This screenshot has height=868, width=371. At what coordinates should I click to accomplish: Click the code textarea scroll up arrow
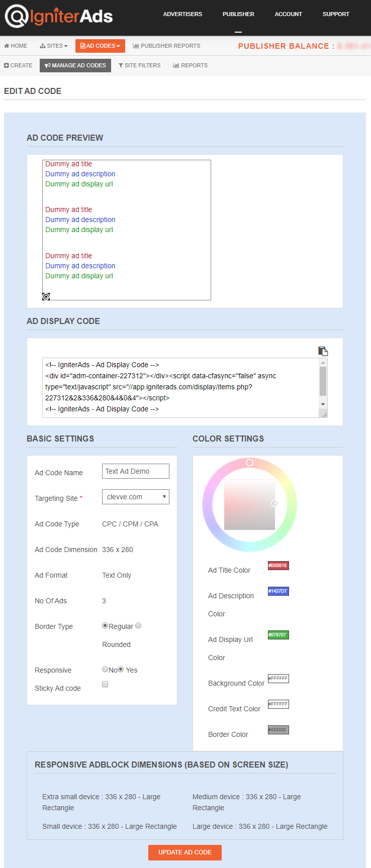(323, 363)
